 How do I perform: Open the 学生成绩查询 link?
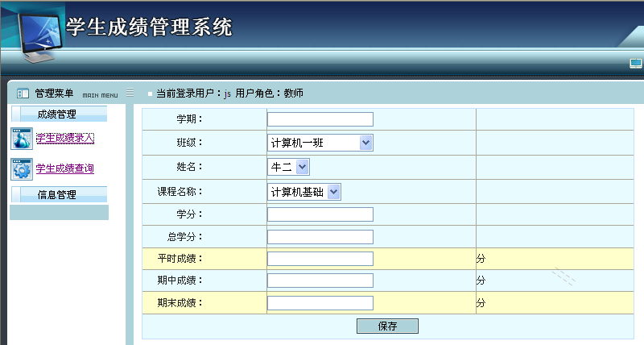click(x=65, y=168)
